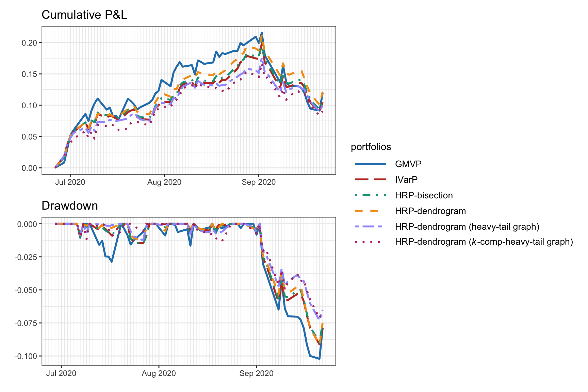Click Sep 2020 on Cumulative P&L axis

point(259,182)
